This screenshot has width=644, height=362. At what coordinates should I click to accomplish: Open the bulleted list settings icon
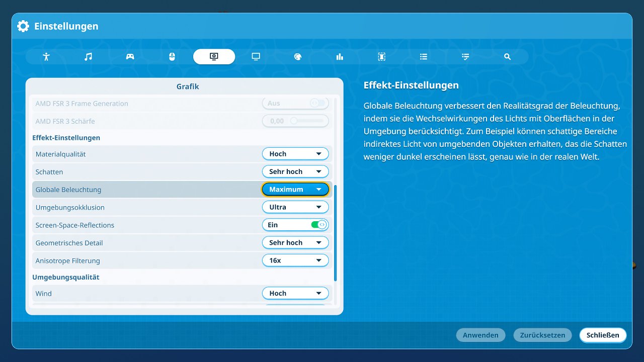(424, 57)
